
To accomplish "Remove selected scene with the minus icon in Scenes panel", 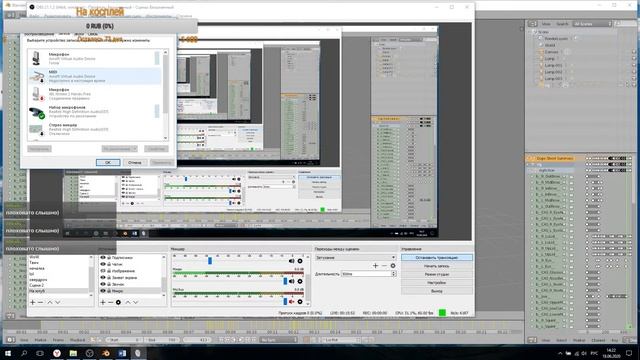I will tap(40, 302).
